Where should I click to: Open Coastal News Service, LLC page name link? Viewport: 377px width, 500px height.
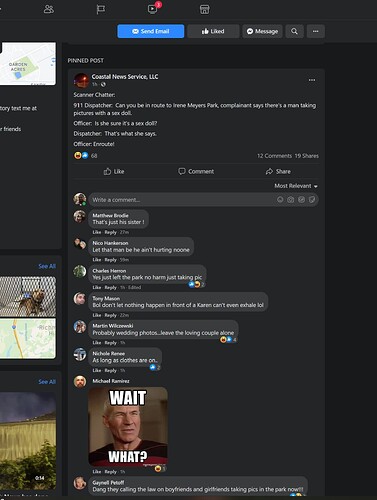click(x=125, y=77)
